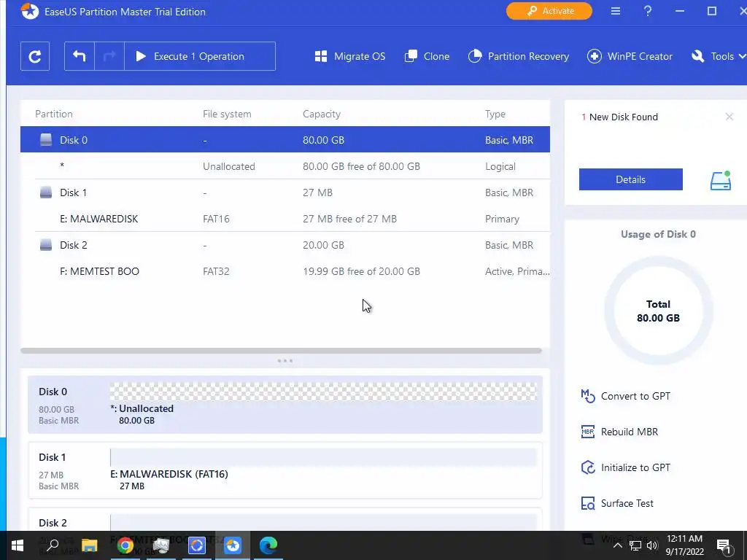Click EaseUS Partition Master taskbar icon
This screenshot has height=560, width=747.
tap(233, 545)
